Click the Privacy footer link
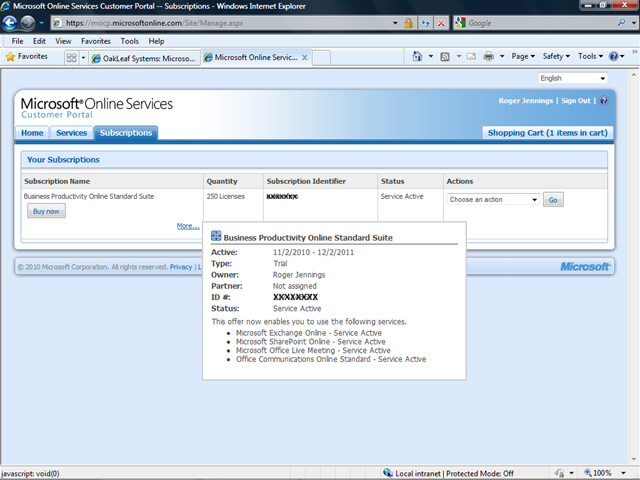Image resolution: width=640 pixels, height=480 pixels. click(x=181, y=267)
